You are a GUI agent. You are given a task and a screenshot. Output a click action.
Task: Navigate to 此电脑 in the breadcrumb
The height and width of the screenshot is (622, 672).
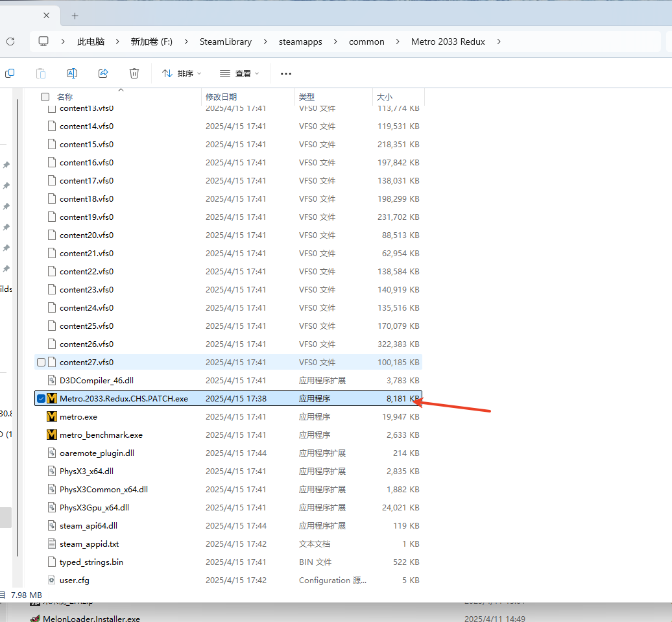91,42
